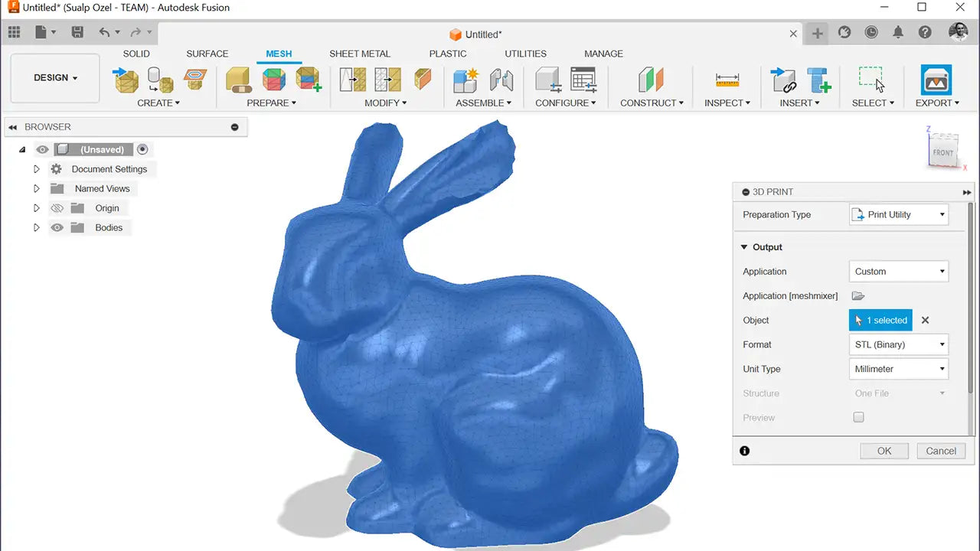980x551 pixels.
Task: Enable the Preview checkbox
Action: coord(858,417)
